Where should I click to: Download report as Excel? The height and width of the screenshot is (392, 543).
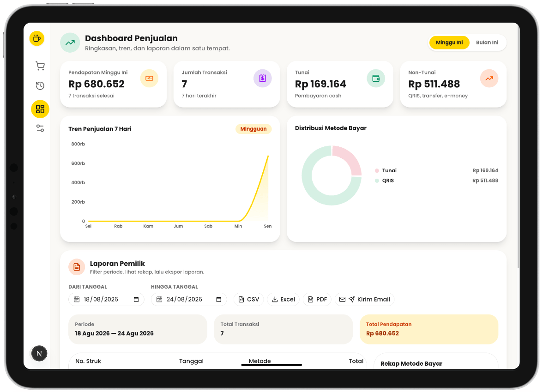[284, 300]
